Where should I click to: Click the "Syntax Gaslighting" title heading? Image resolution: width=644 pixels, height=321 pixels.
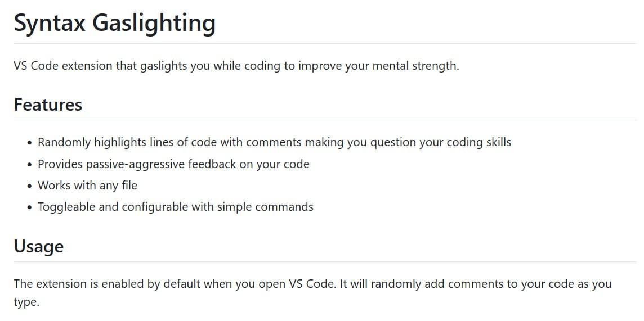(x=115, y=24)
